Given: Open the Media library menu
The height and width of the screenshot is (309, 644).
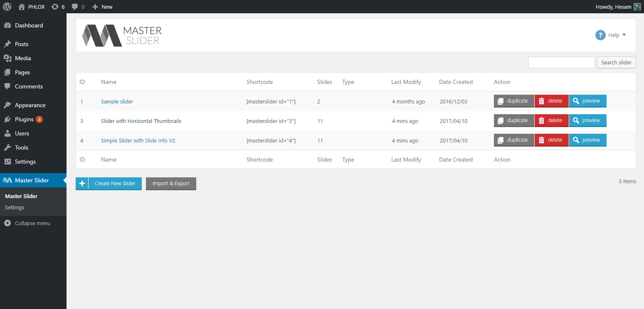Looking at the screenshot, I should 33,58.
